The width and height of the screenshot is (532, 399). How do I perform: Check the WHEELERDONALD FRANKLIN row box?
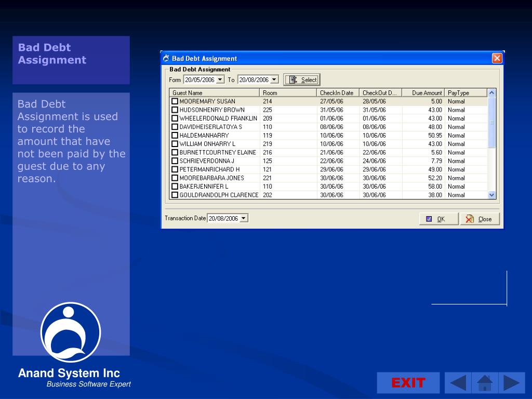coord(175,118)
